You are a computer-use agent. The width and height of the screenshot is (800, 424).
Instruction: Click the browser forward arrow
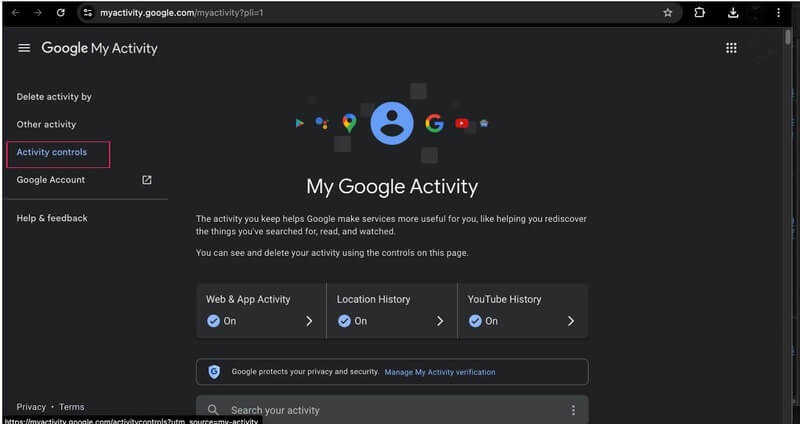38,13
